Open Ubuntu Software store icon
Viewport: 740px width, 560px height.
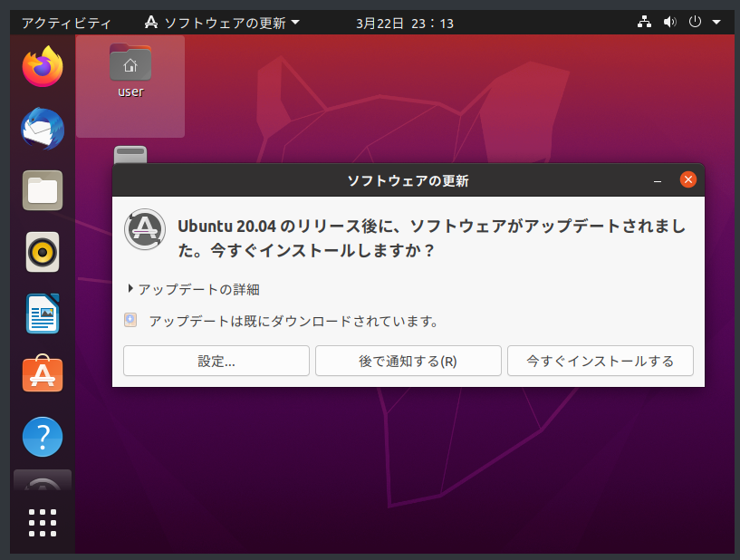click(43, 373)
